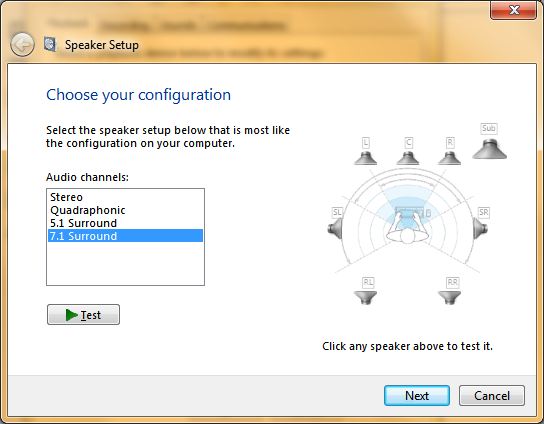Close the Speaker Setup window

point(513,10)
